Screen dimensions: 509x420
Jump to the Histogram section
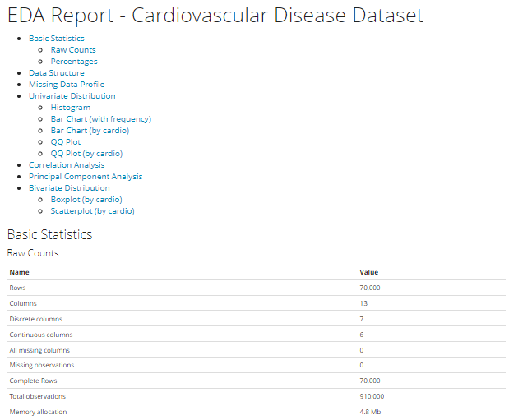click(70, 108)
